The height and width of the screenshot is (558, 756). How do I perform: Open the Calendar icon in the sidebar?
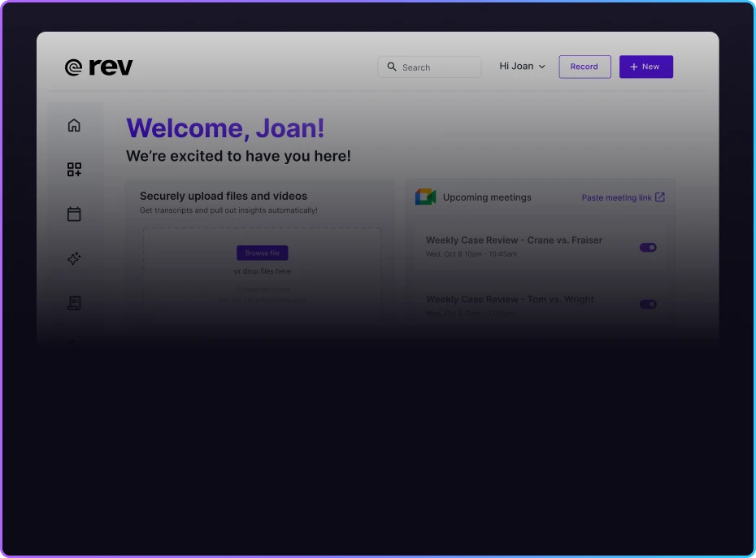point(74,214)
